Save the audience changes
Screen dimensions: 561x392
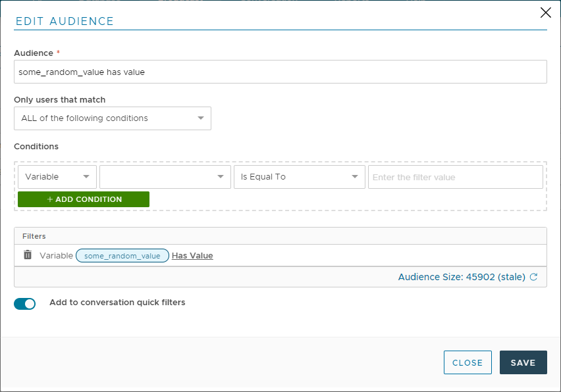tap(523, 362)
